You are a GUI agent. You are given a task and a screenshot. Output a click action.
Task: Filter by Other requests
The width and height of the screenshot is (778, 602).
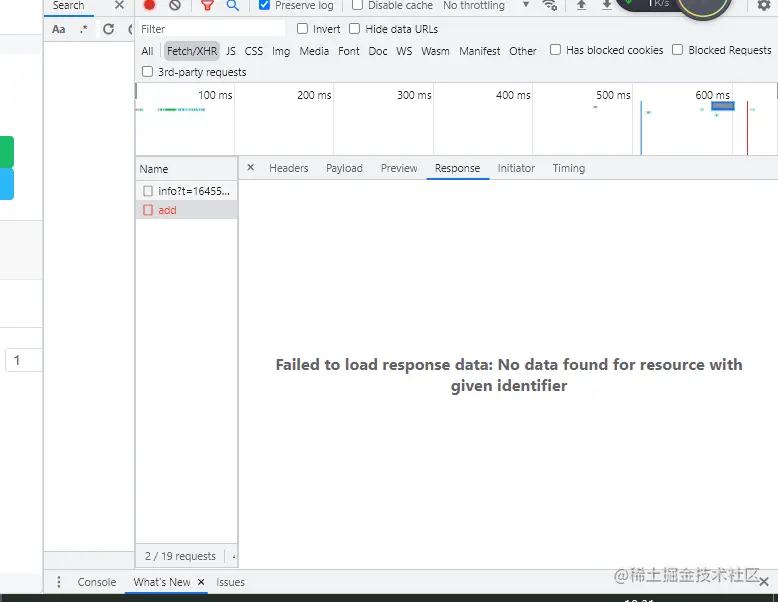click(x=523, y=51)
